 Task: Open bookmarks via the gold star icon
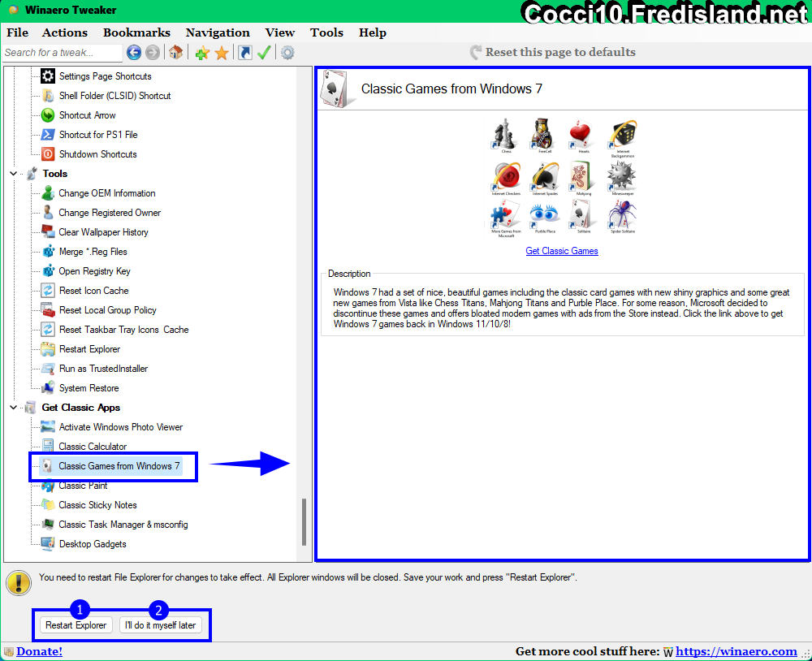point(222,53)
